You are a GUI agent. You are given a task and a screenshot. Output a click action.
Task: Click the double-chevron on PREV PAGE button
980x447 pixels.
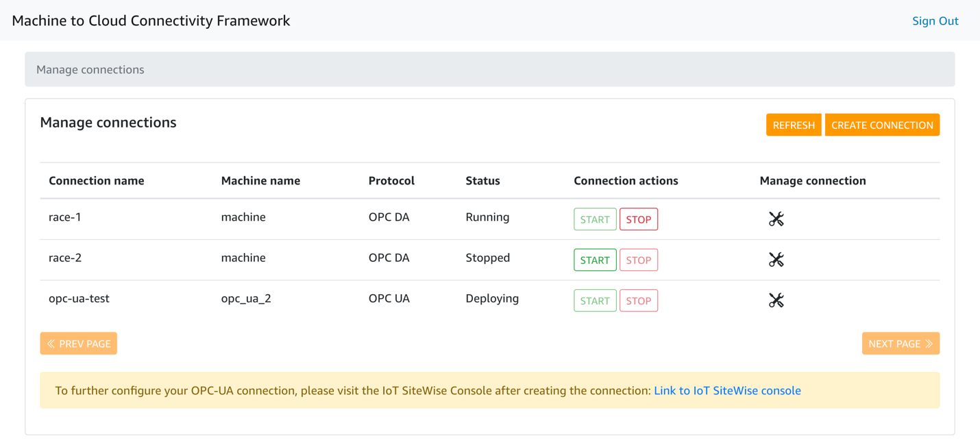pyautogui.click(x=51, y=343)
